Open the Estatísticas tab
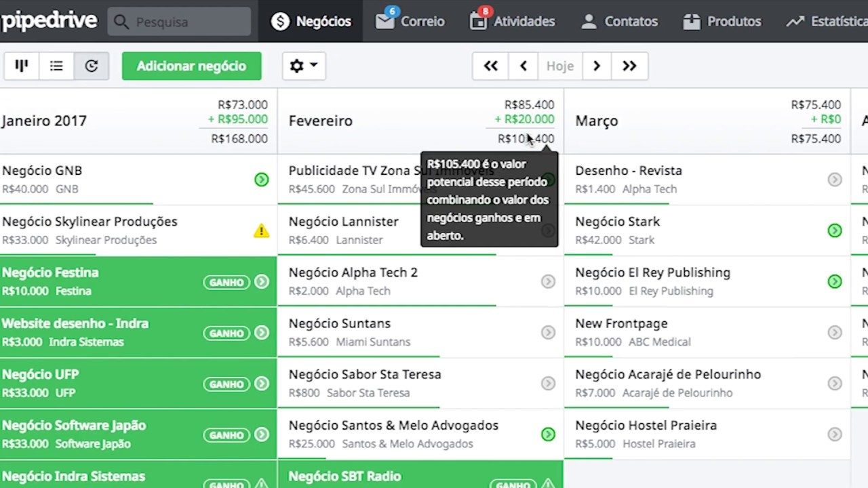The image size is (868, 488). click(827, 21)
